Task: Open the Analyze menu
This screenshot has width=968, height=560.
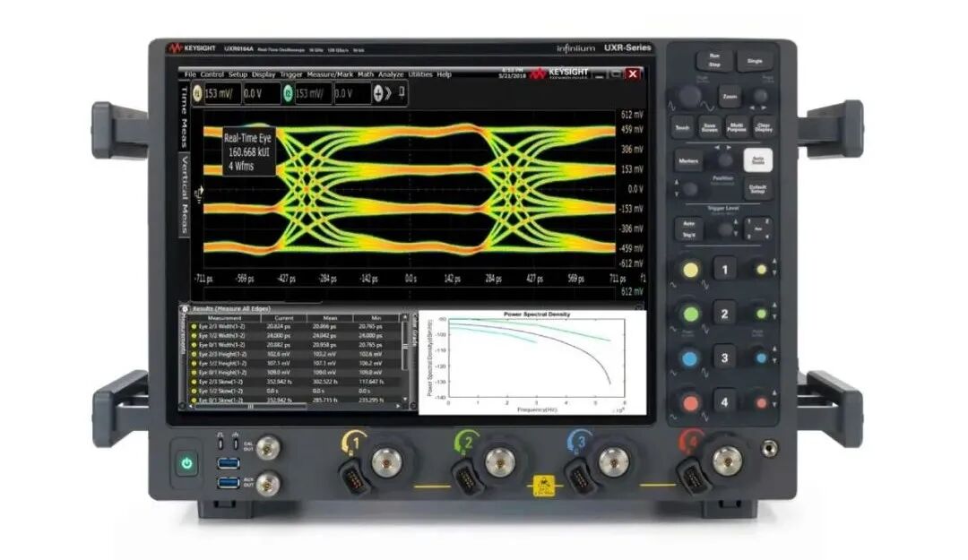Action: tap(391, 74)
